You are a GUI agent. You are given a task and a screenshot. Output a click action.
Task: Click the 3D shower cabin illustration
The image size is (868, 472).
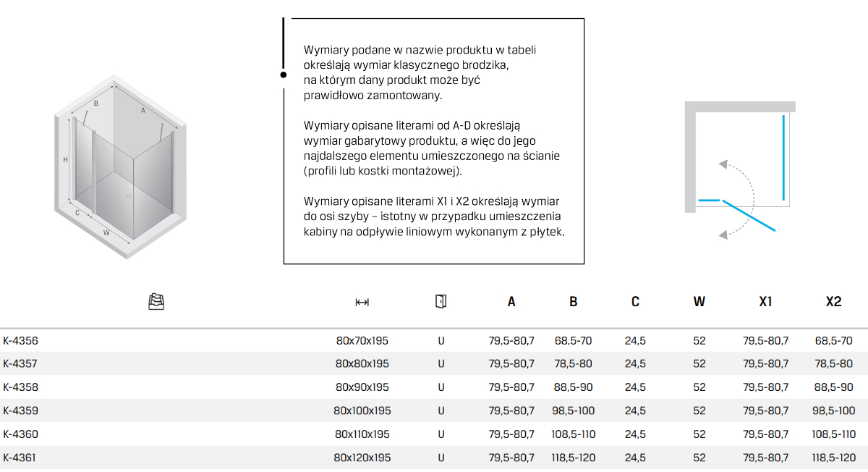(123, 165)
